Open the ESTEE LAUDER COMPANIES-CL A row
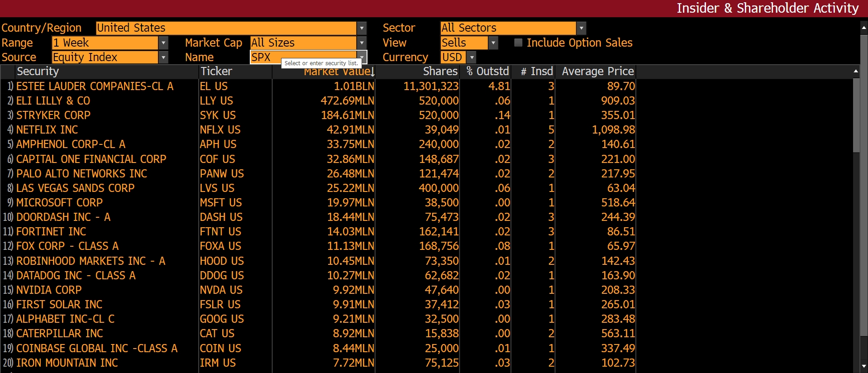The image size is (868, 373). coord(95,86)
